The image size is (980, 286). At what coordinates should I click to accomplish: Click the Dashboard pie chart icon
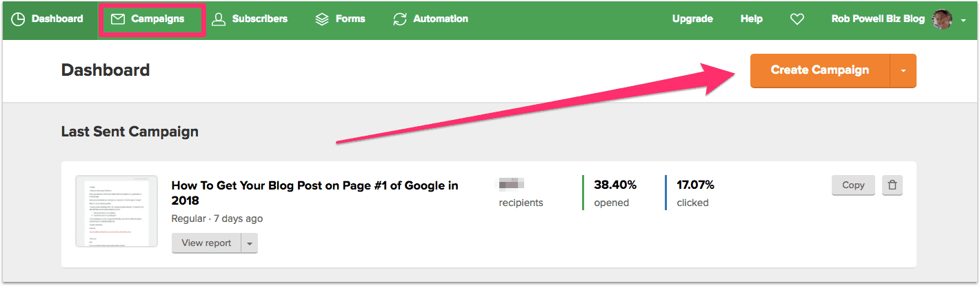pyautogui.click(x=18, y=19)
